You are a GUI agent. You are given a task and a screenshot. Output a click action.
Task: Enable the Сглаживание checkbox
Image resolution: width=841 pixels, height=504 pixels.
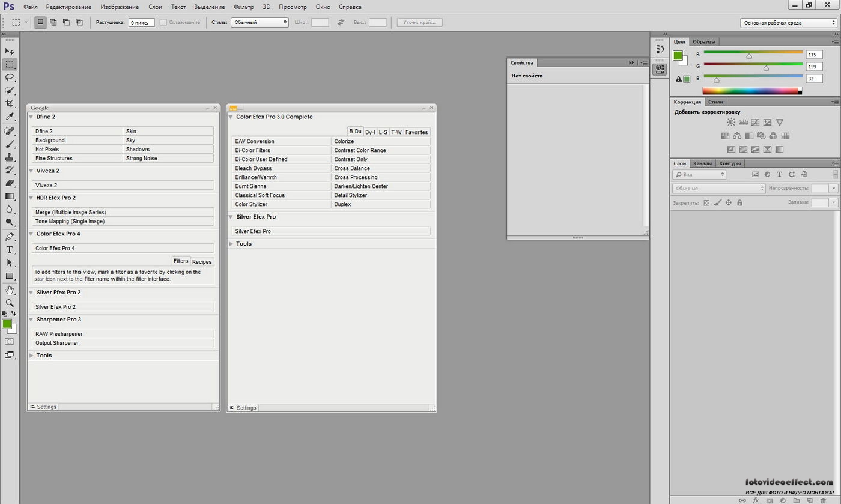163,22
